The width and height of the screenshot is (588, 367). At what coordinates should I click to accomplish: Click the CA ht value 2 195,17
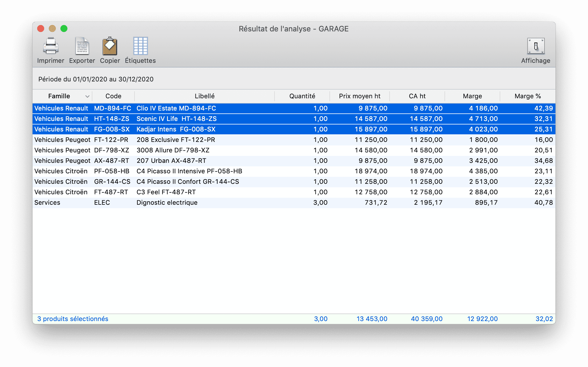[428, 202]
